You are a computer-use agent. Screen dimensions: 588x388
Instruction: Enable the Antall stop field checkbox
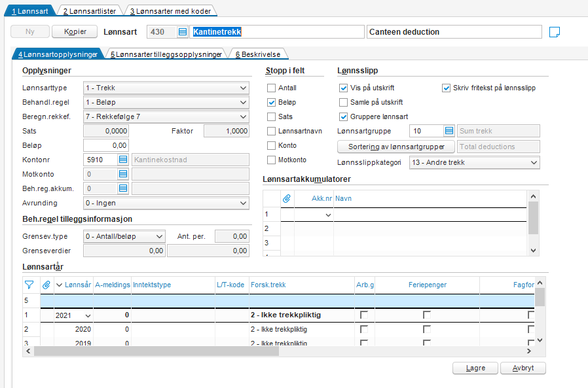pyautogui.click(x=272, y=88)
